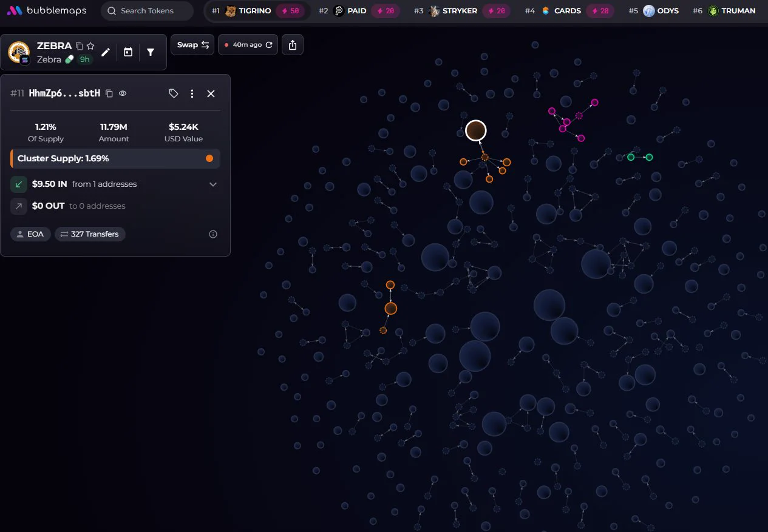Expand the $9.50 IN addresses list
768x532 pixels.
point(213,184)
